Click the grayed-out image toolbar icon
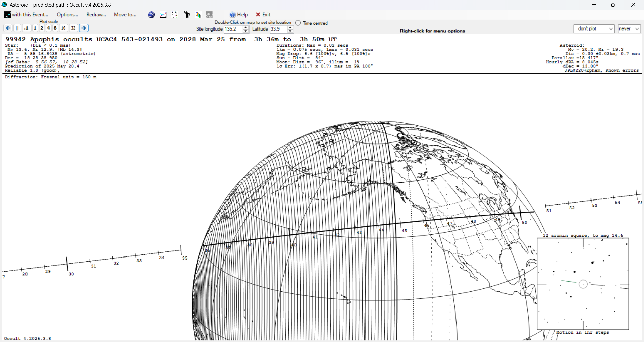644x342 pixels. (209, 15)
